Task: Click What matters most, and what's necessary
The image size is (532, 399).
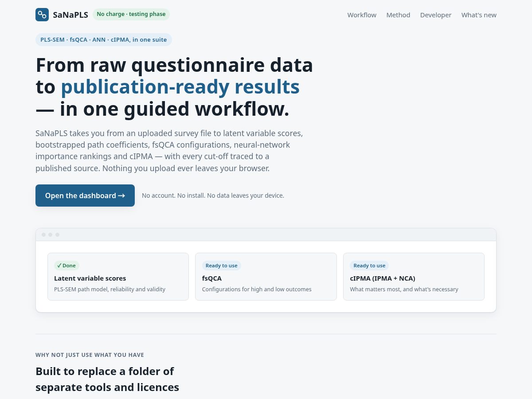Action: (404, 289)
